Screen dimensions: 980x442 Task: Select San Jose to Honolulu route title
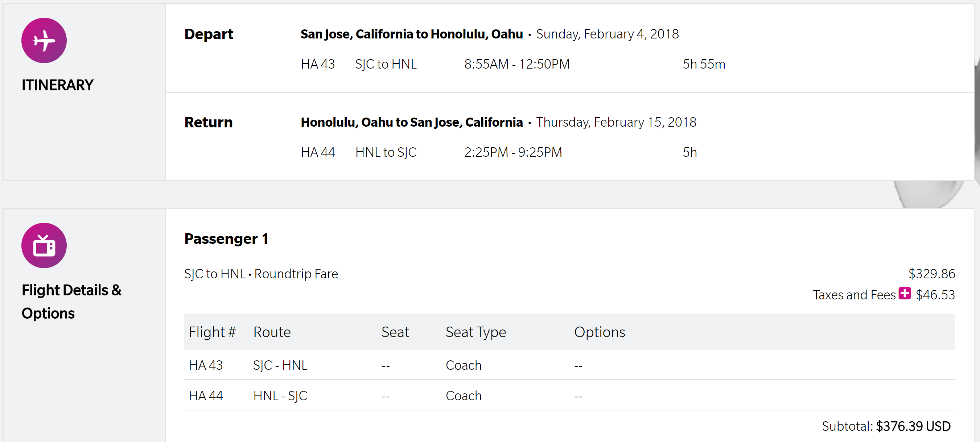coord(411,34)
